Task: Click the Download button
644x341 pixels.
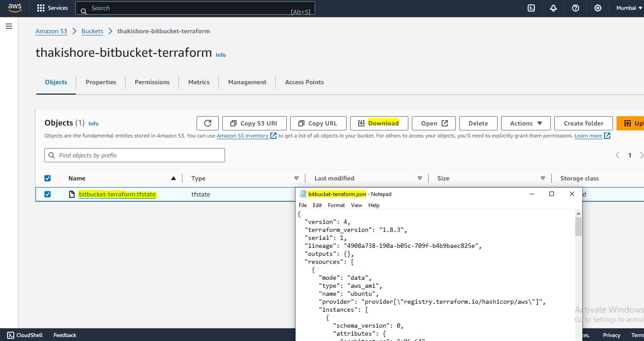Action: click(379, 123)
